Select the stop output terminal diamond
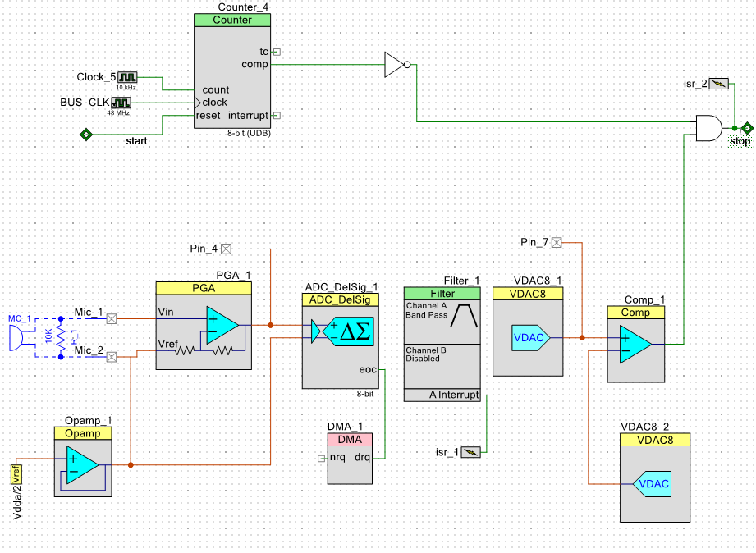The image size is (756, 553). [747, 128]
